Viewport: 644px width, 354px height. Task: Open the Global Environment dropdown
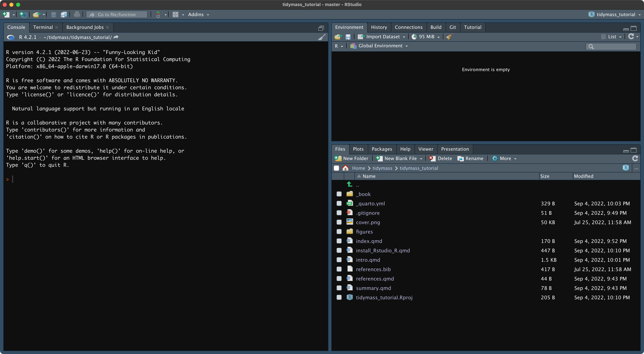[379, 46]
